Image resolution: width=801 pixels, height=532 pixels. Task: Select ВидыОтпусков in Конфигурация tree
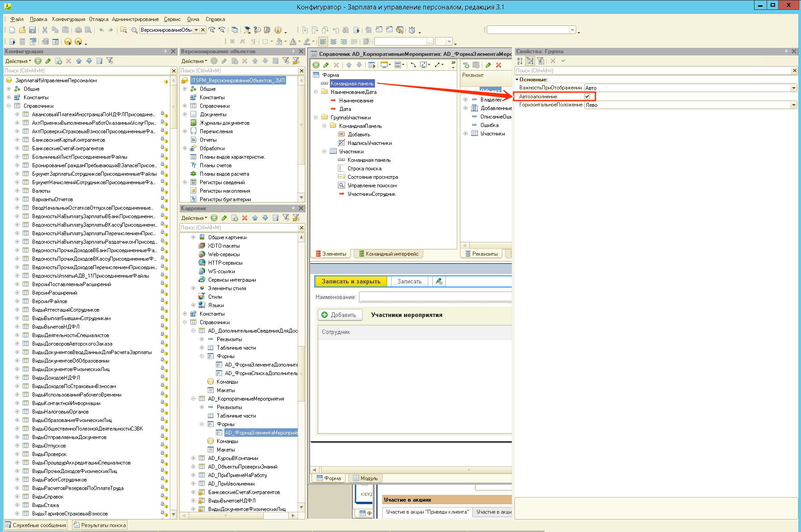(x=49, y=446)
